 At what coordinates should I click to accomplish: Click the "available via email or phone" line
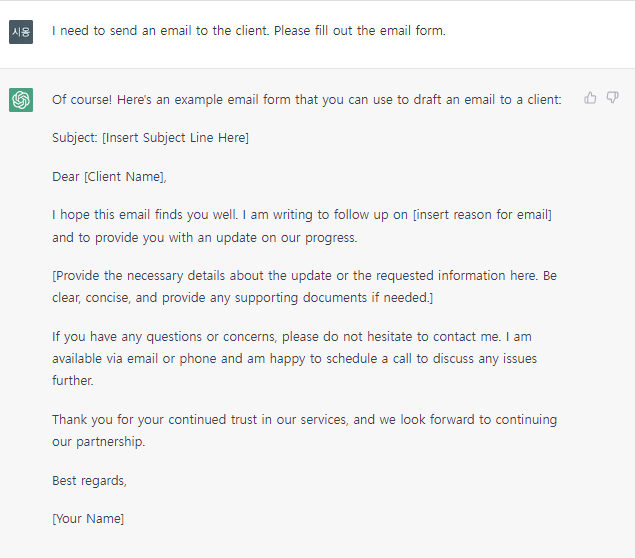(x=294, y=358)
